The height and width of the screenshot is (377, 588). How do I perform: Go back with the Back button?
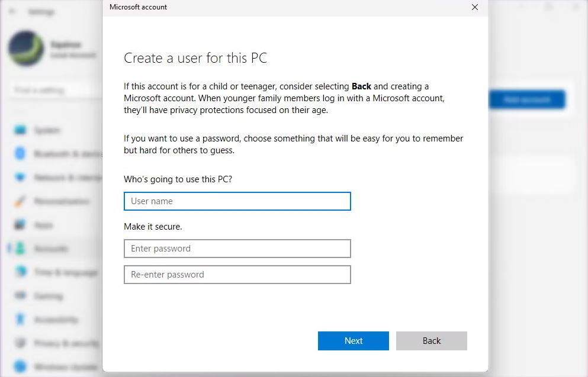[431, 341]
